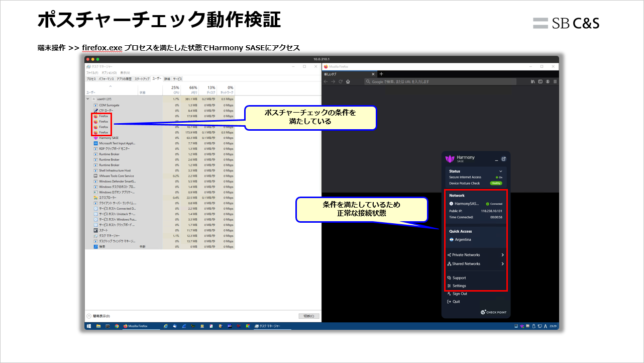Sort by CPU column header

[171, 89]
